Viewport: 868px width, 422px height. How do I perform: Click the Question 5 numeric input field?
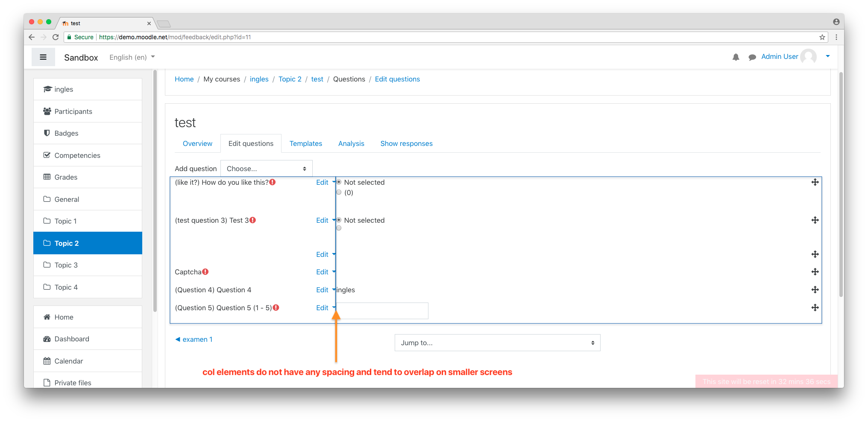pyautogui.click(x=382, y=311)
